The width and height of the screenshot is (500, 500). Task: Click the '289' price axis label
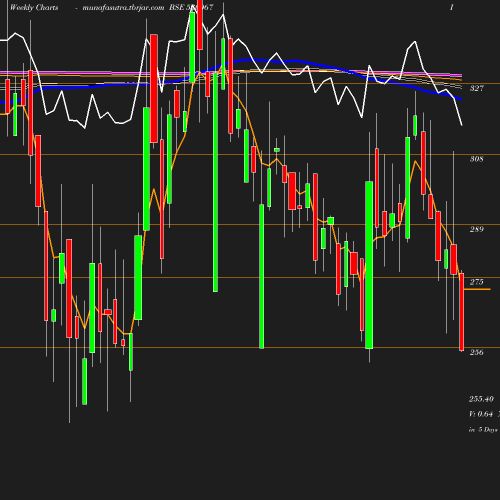tap(477, 229)
